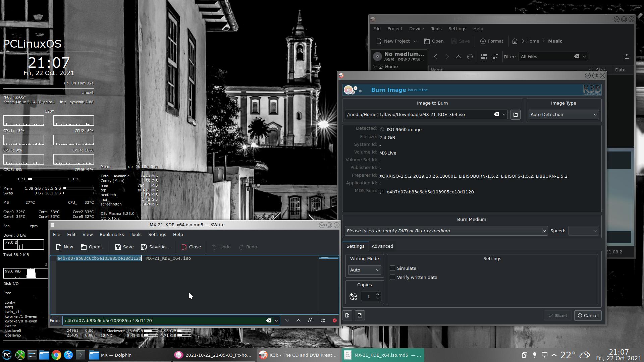Find previous match arrow in KWrite
Viewport: 644px width, 362px height.
click(x=299, y=321)
